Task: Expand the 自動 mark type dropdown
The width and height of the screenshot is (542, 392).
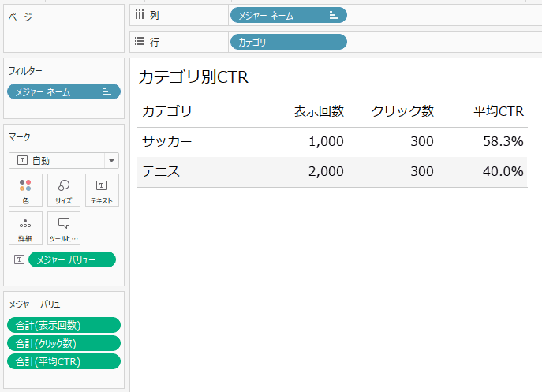Action: click(110, 161)
